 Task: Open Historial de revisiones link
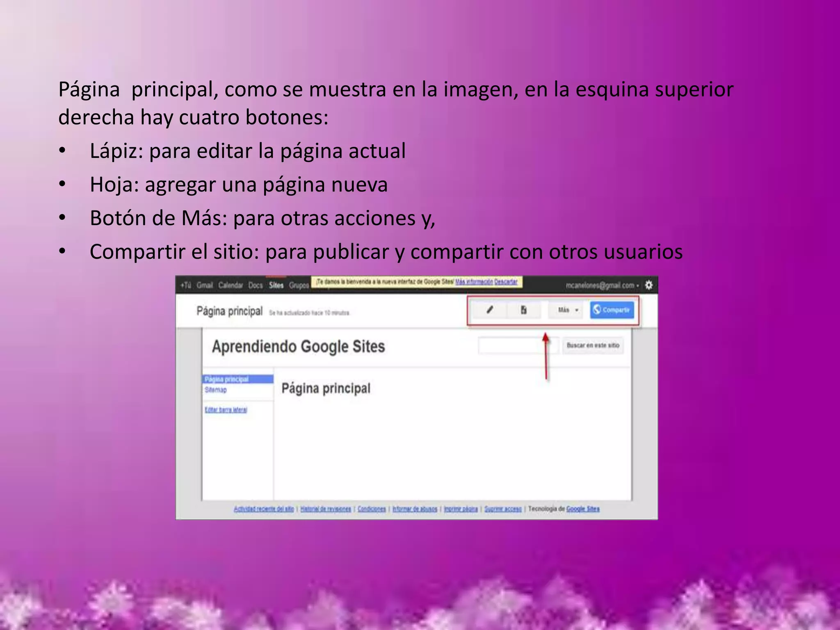click(326, 509)
